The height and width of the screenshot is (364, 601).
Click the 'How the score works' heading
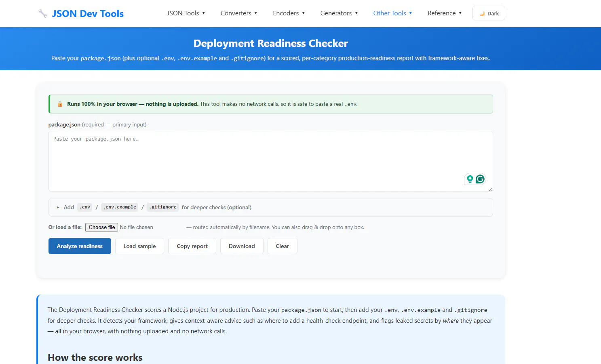95,358
